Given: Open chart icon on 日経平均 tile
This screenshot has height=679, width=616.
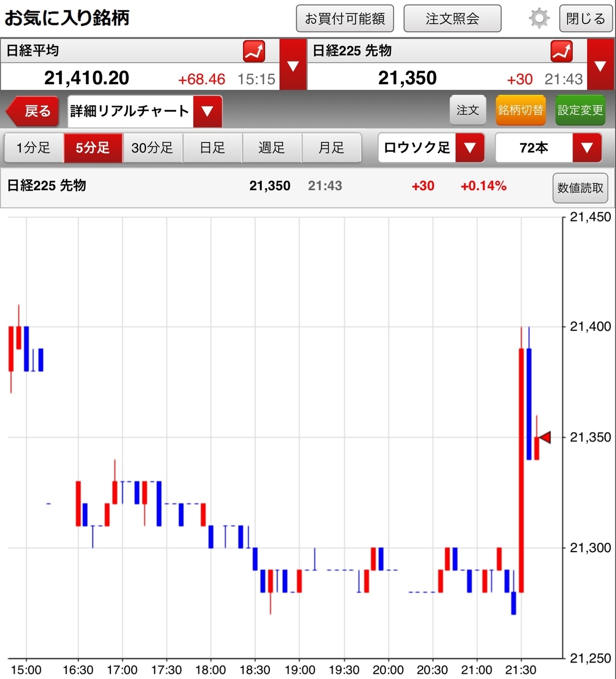Looking at the screenshot, I should [x=254, y=51].
